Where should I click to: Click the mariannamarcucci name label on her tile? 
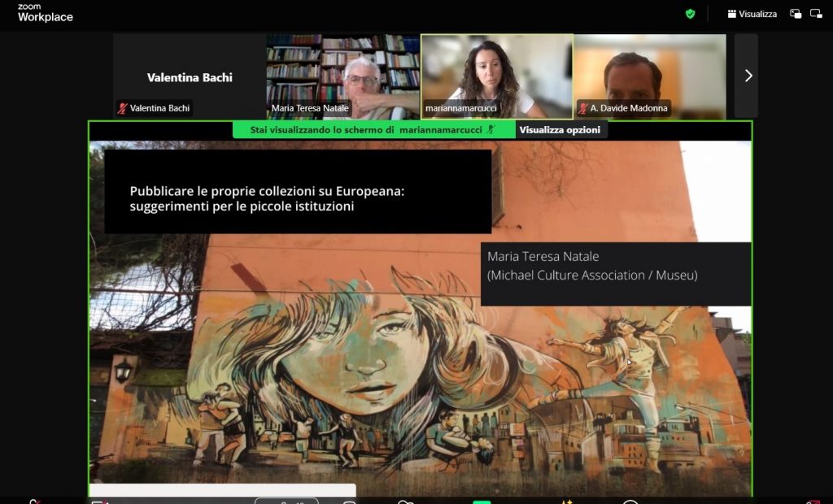point(460,108)
